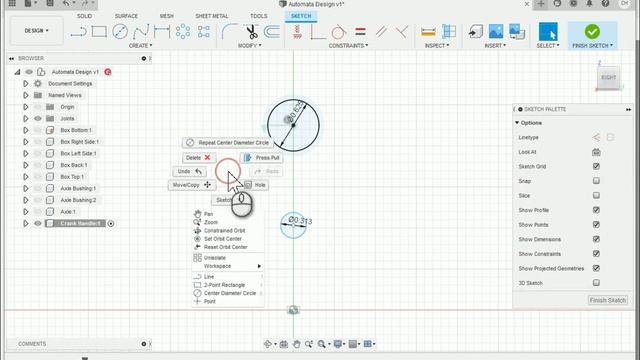Click the Insert Derive icon
The width and height of the screenshot is (640, 360).
(x=476, y=31)
